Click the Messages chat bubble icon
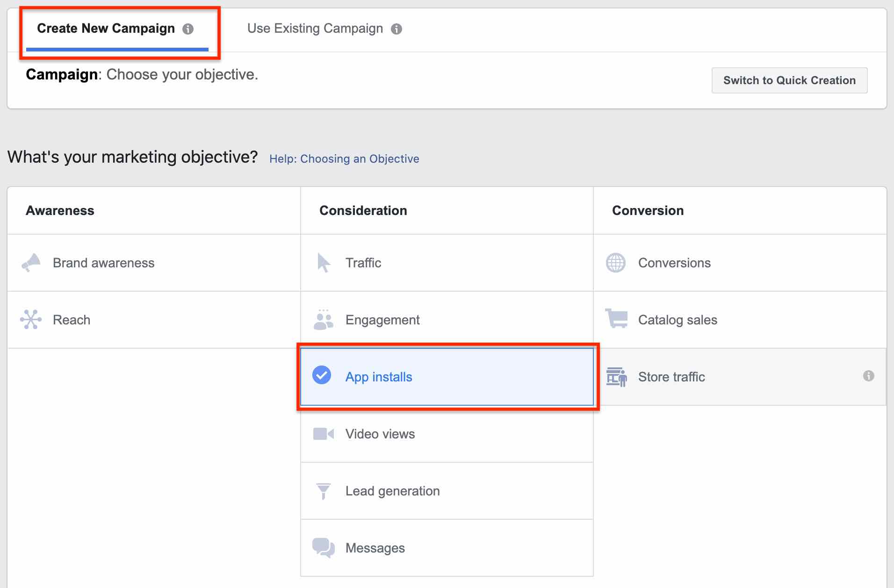This screenshot has height=588, width=894. coord(324,548)
